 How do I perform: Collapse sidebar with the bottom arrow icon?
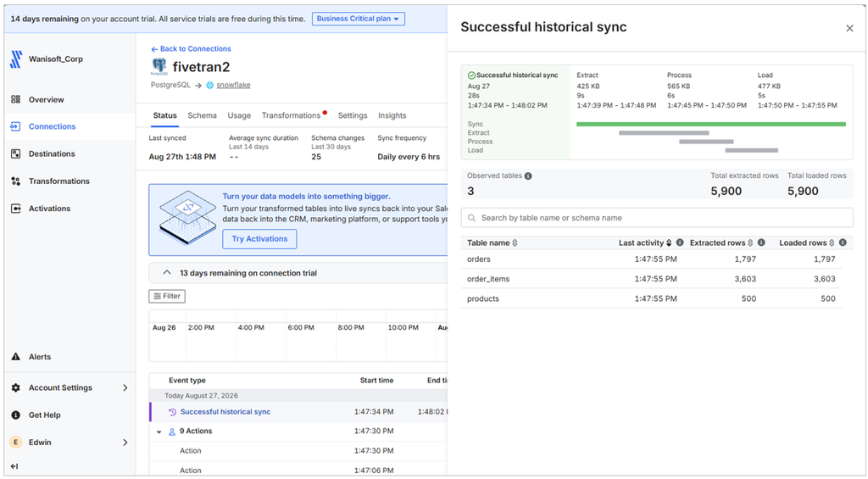coord(14,466)
